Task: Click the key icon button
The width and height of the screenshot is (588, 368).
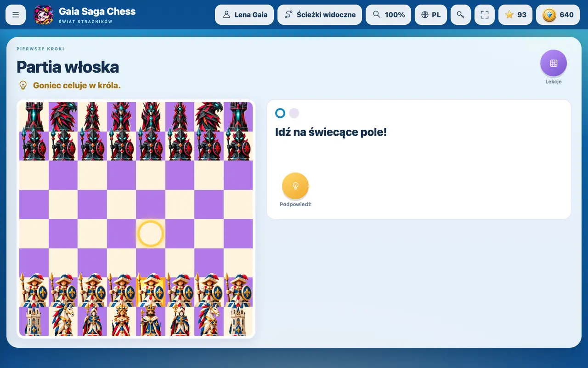Action: point(461,15)
